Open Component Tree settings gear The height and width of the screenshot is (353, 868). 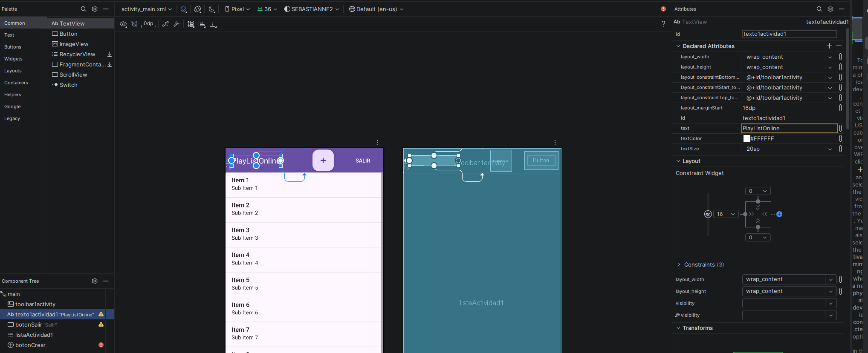tap(95, 281)
